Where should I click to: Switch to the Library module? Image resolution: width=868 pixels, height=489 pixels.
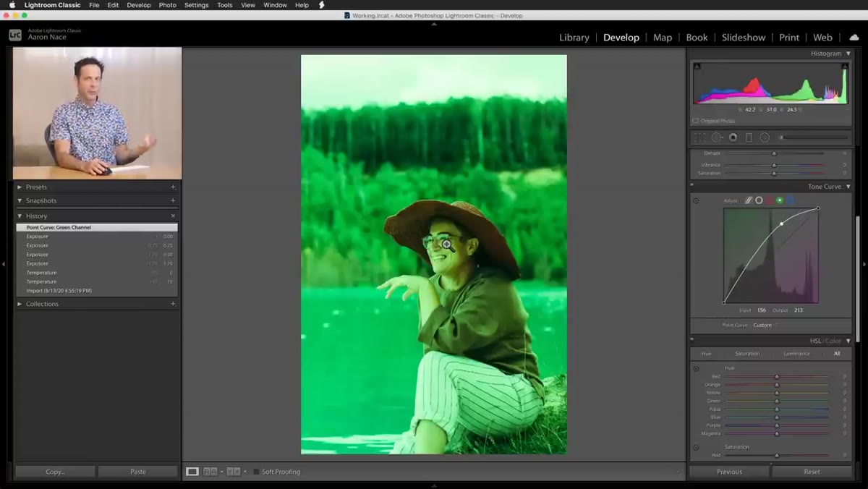point(574,38)
